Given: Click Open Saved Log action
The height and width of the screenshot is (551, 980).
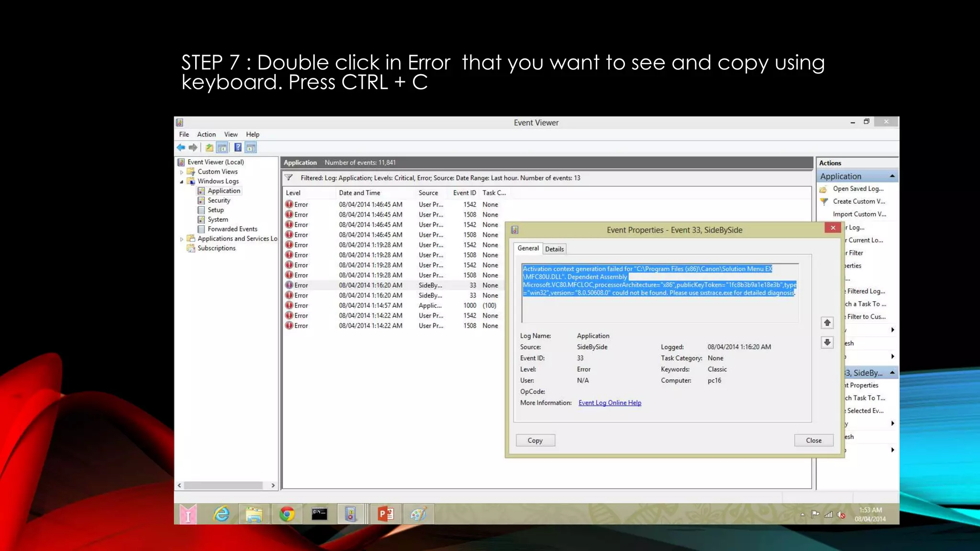Looking at the screenshot, I should click(x=858, y=188).
